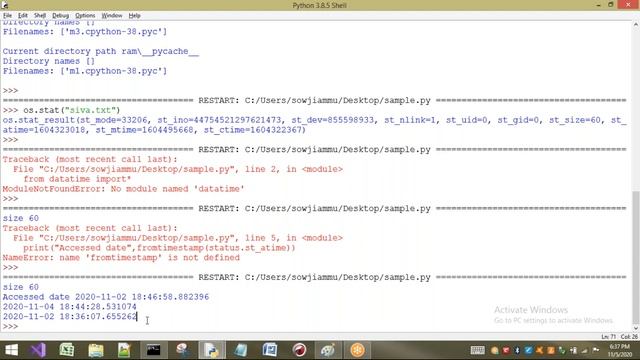
Task: Click the last 'size 60' output line
Action: coord(20,287)
